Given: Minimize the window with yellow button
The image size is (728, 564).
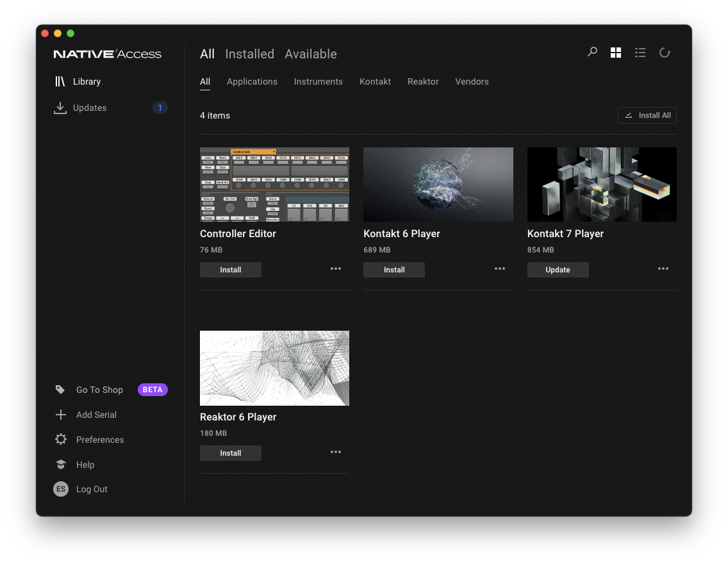Looking at the screenshot, I should (58, 33).
